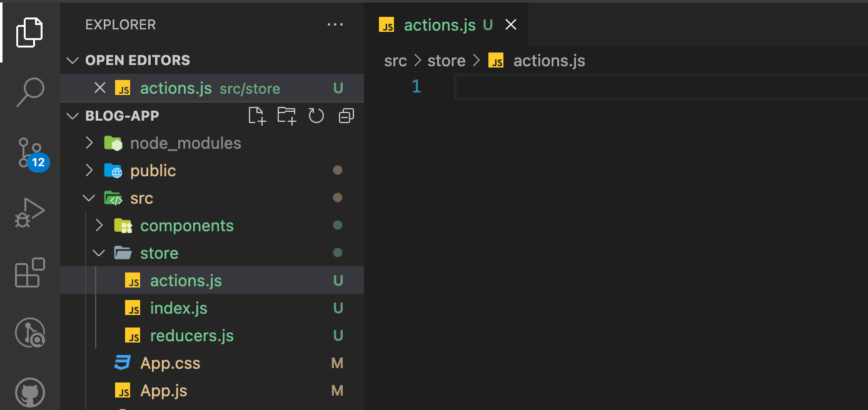Select the store folder name

tap(159, 253)
